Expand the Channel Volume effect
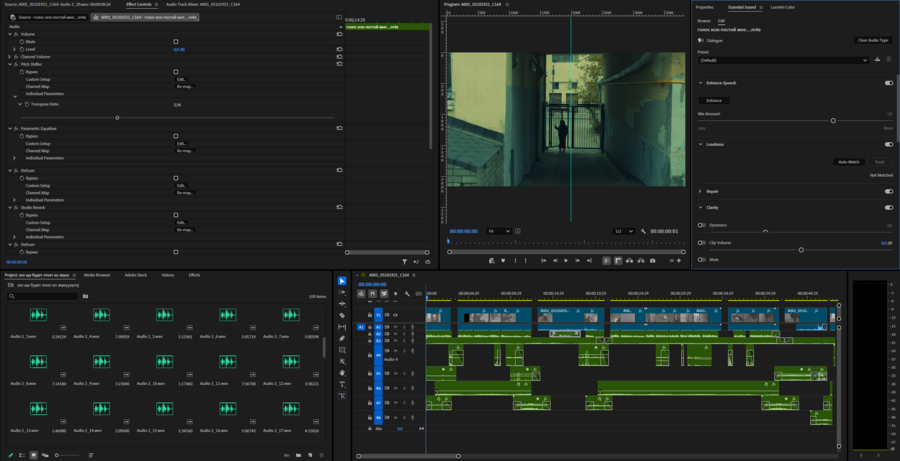The height and width of the screenshot is (461, 900). coord(10,57)
